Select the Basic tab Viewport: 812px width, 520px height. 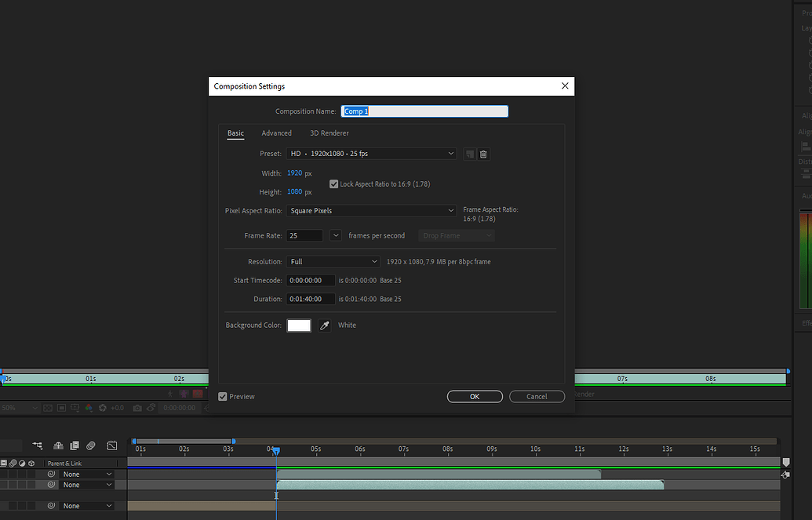point(235,133)
